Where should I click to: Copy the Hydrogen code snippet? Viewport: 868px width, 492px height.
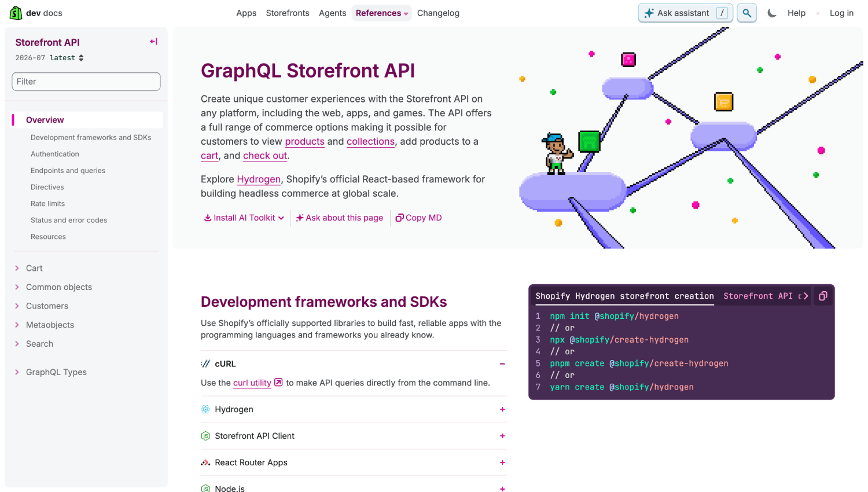click(x=823, y=296)
